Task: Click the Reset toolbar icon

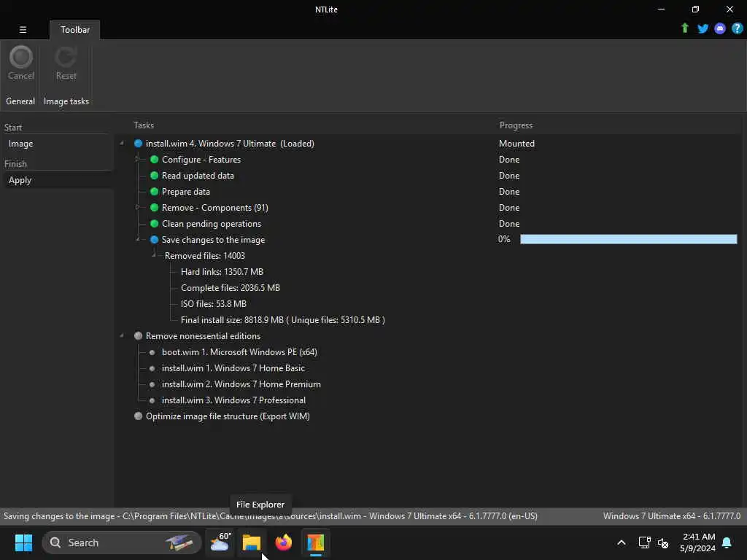Action: click(66, 63)
